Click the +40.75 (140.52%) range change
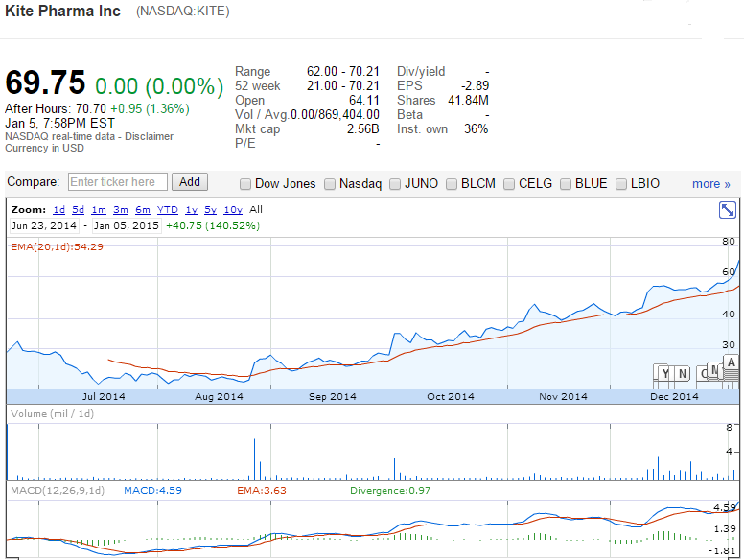The width and height of the screenshot is (744, 560). [213, 226]
